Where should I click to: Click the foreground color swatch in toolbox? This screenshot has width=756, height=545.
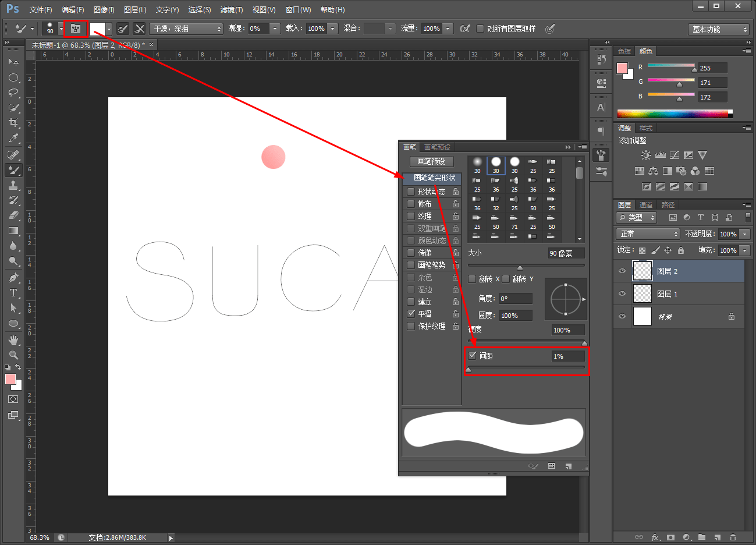click(x=10, y=379)
